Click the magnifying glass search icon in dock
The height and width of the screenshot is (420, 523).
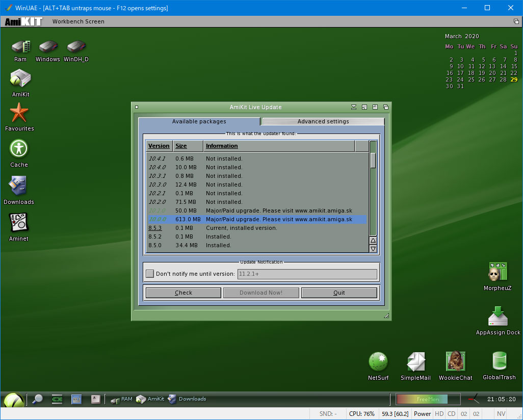pyautogui.click(x=37, y=399)
